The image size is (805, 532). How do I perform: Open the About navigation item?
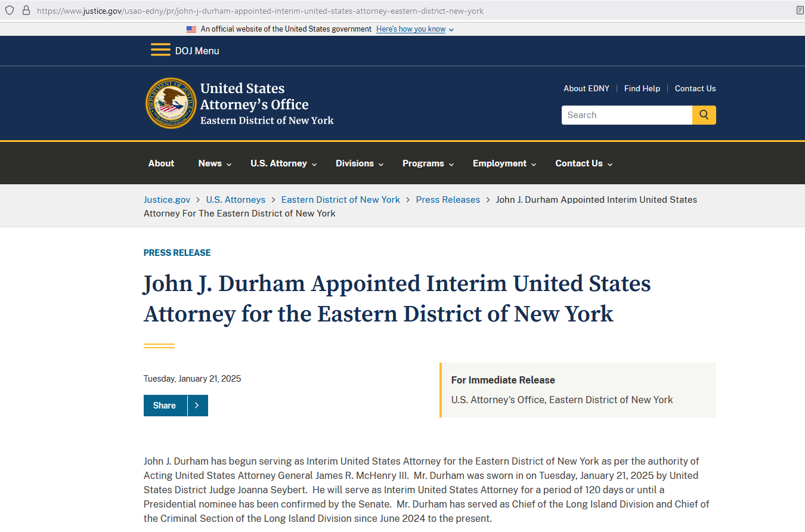coord(161,163)
